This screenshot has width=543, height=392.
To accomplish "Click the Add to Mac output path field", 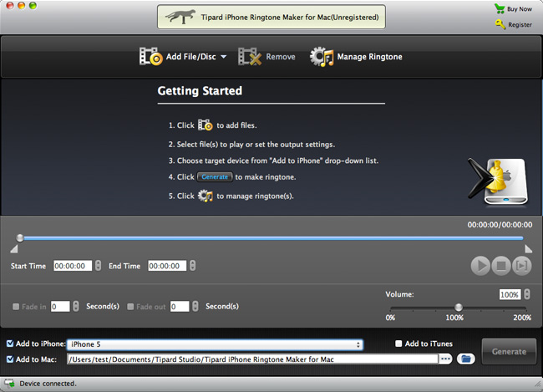I will pos(252,359).
